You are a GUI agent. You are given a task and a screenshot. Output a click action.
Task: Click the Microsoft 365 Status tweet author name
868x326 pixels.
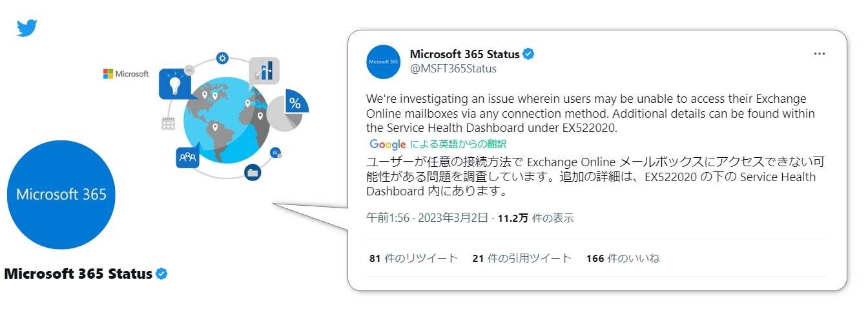[464, 54]
